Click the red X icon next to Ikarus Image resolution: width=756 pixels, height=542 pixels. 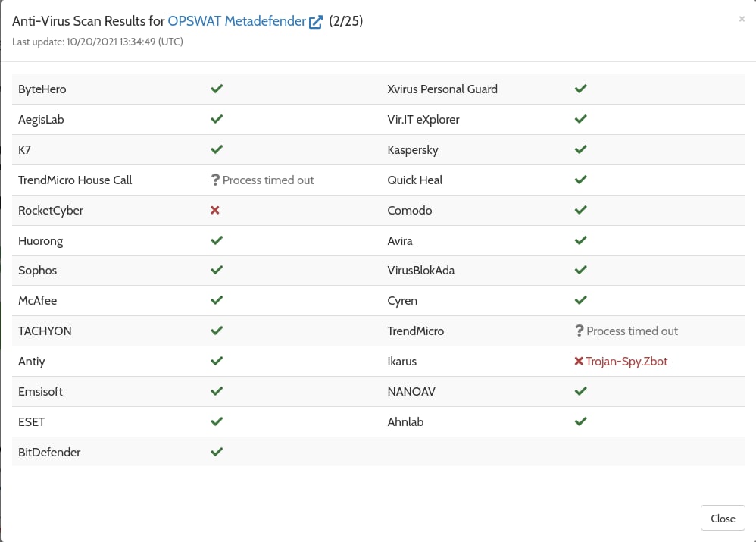[579, 362]
